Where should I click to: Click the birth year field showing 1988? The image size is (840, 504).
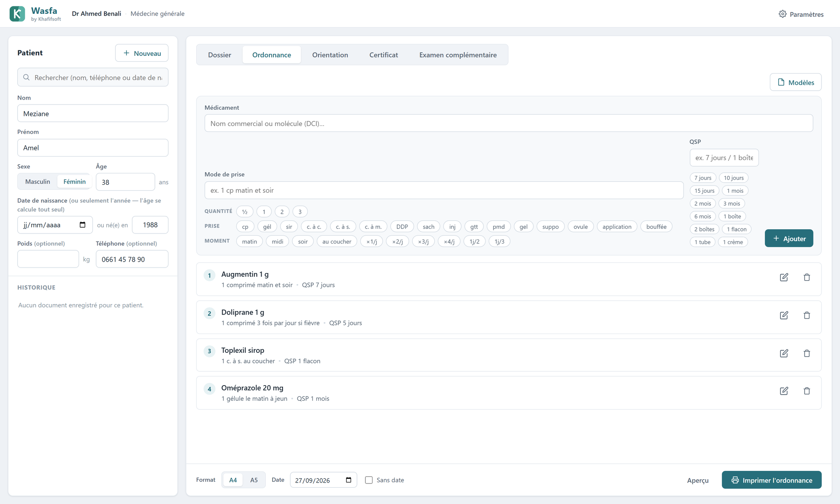(150, 225)
